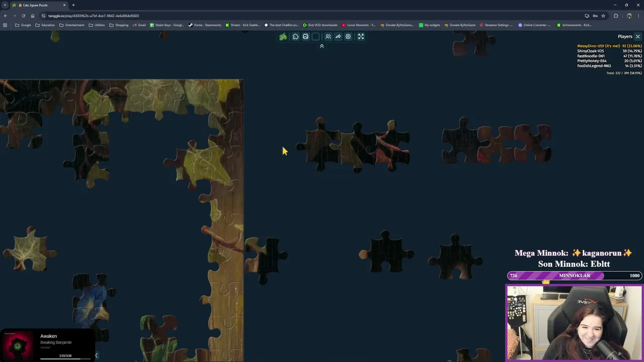Open the Entertainment bookmarks folder
644x362 pixels.
point(71,25)
